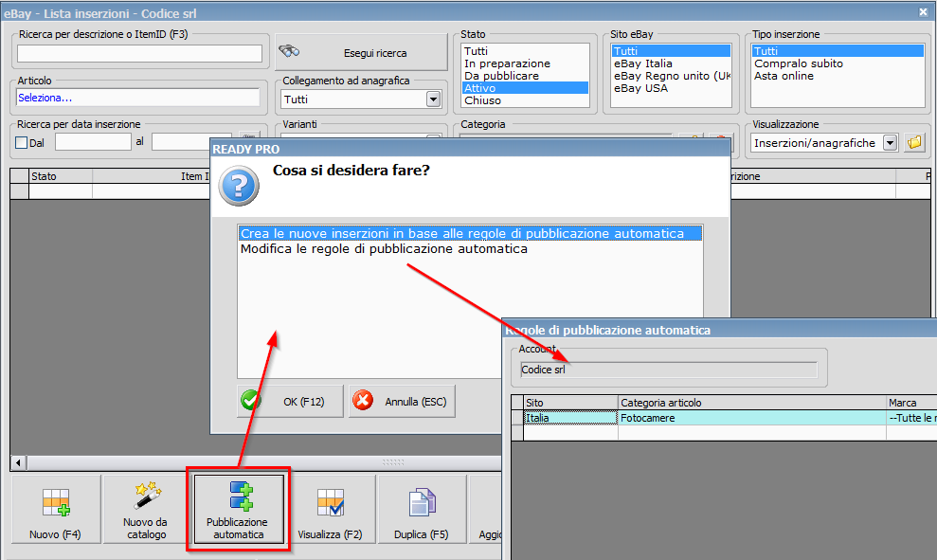Click Nuovo da catalogo wand button
Screen dimensions: 937x560
click(x=146, y=509)
